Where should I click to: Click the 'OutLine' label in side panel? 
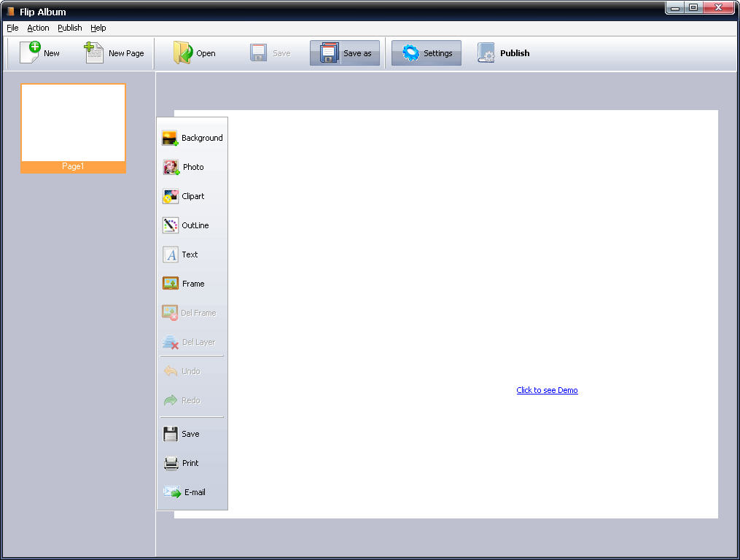(195, 225)
